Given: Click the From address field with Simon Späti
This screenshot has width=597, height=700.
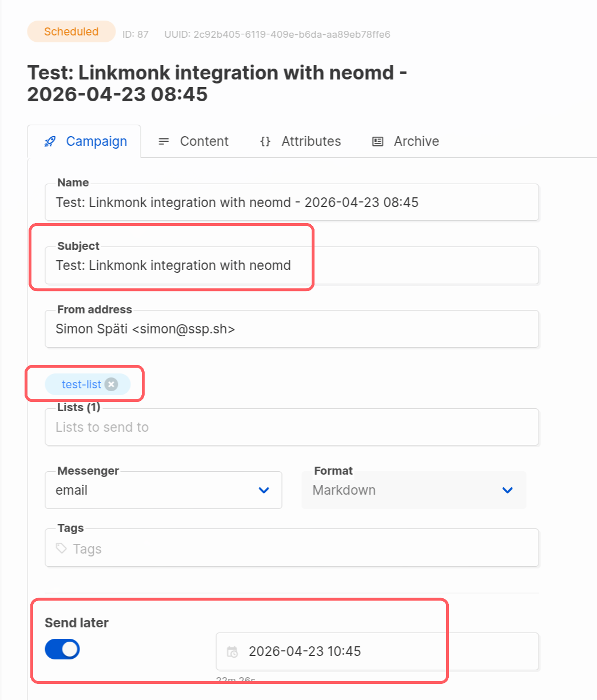Looking at the screenshot, I should 292,329.
